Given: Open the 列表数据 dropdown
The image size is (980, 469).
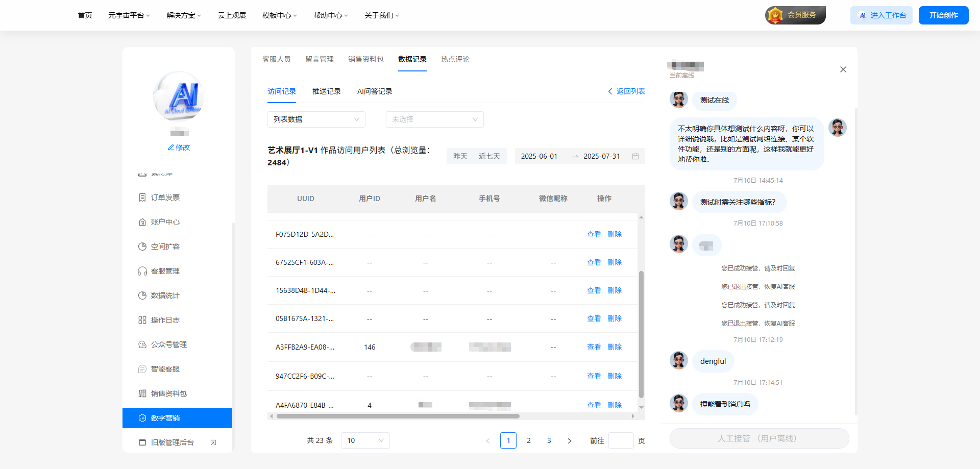Looking at the screenshot, I should click(x=316, y=119).
